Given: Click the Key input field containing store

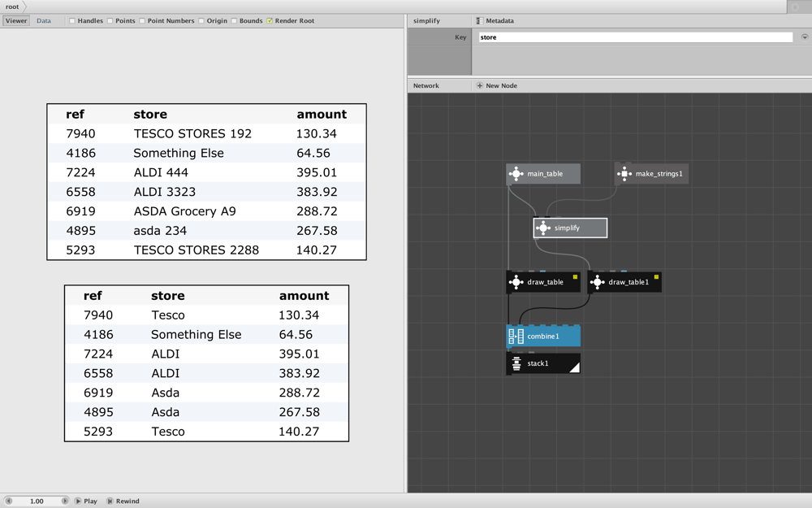Looking at the screenshot, I should [x=636, y=37].
